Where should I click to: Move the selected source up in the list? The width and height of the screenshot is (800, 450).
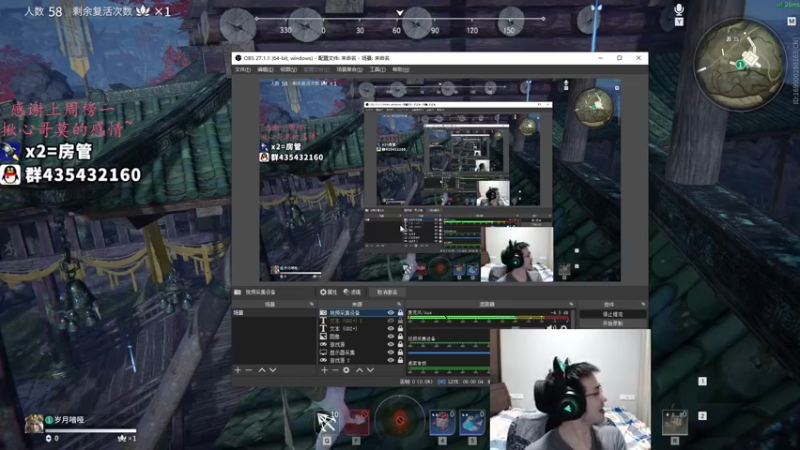(x=359, y=370)
